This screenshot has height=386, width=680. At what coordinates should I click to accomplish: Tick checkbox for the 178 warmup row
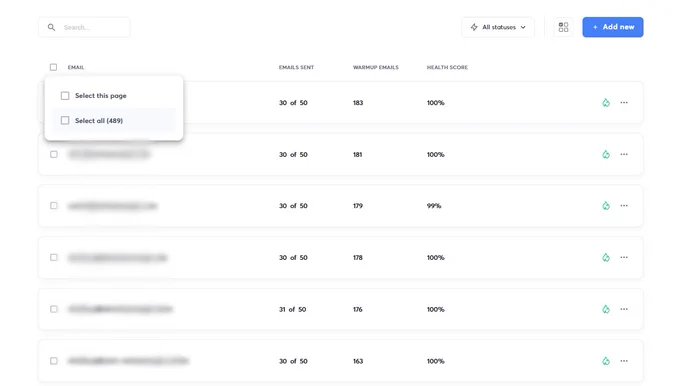54,258
